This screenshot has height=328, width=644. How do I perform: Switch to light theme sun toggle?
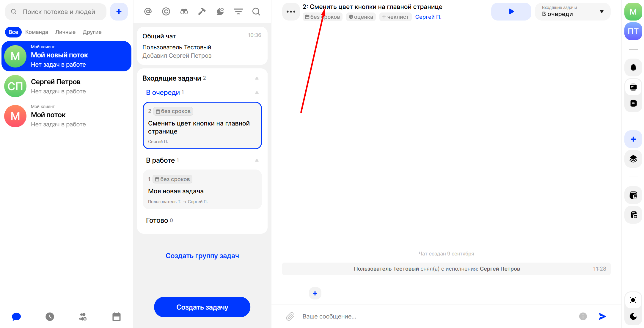(633, 300)
